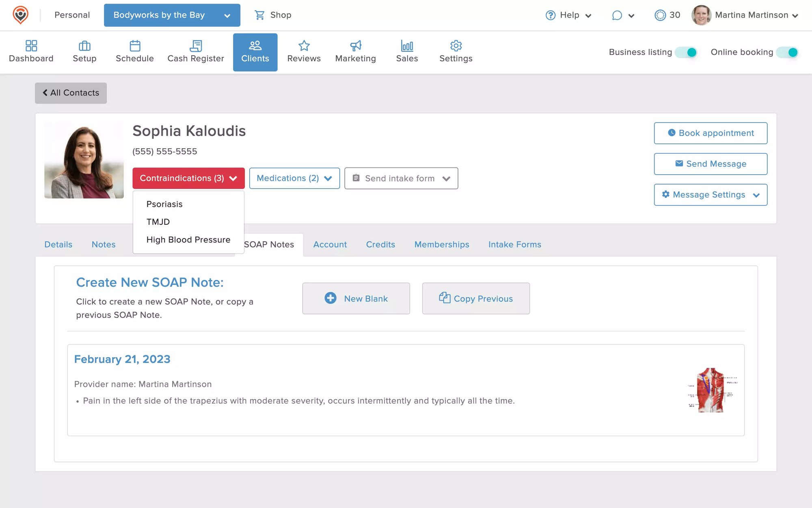Click the clock icon in Book appointment
The image size is (812, 508).
[x=672, y=133]
